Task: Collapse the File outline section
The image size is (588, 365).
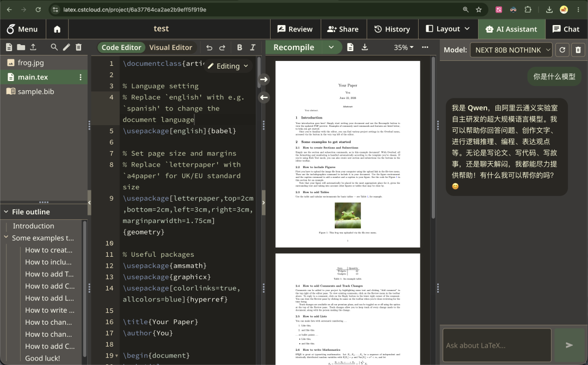Action: pyautogui.click(x=7, y=212)
